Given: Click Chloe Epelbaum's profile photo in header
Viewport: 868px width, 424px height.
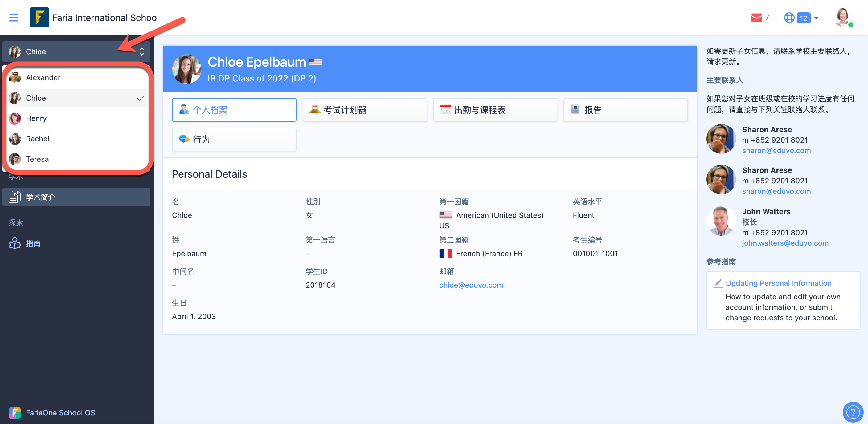Looking at the screenshot, I should point(186,69).
